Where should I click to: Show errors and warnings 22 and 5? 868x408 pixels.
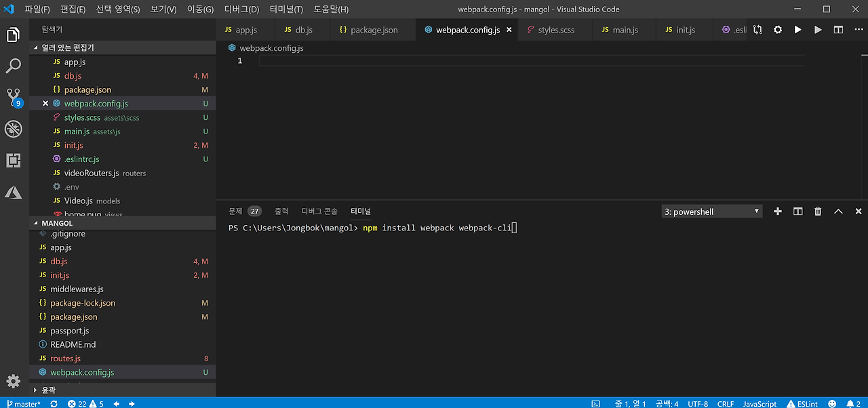tap(85, 404)
